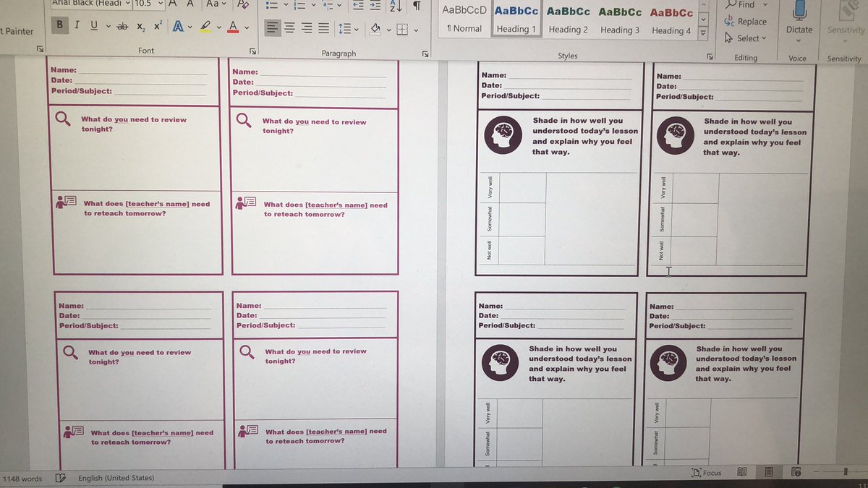Apply Heading 1 style

coord(516,20)
